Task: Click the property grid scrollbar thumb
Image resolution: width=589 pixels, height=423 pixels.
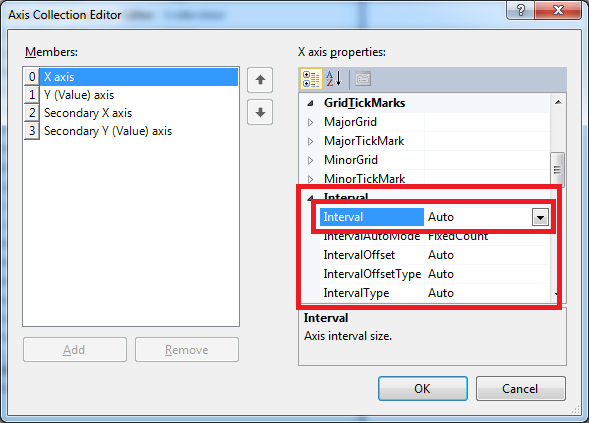Action: tap(557, 169)
